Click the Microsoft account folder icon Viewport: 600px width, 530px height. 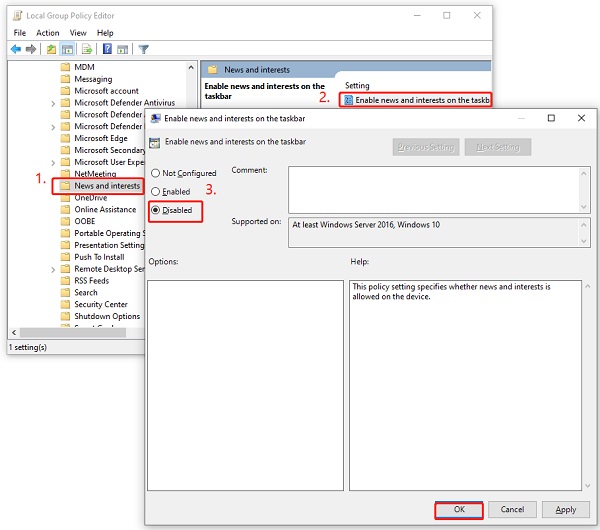click(x=65, y=91)
